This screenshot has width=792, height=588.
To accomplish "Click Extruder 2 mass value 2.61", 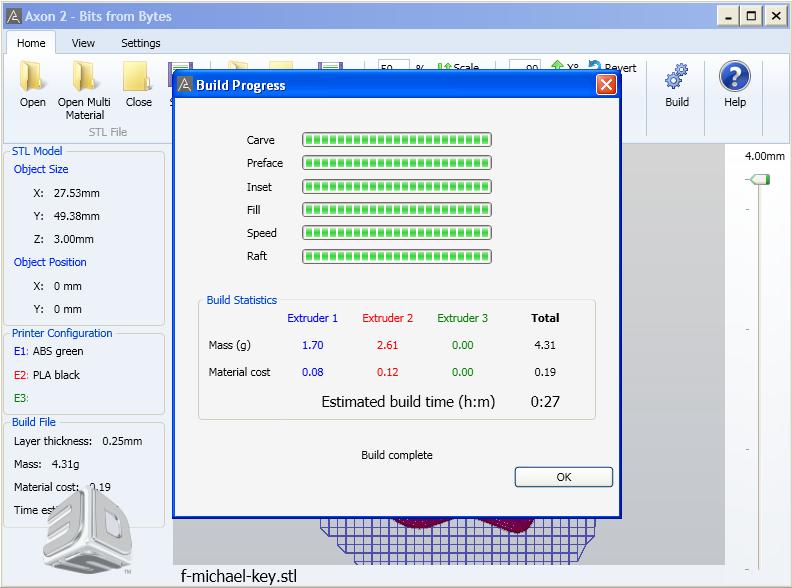I will (387, 345).
